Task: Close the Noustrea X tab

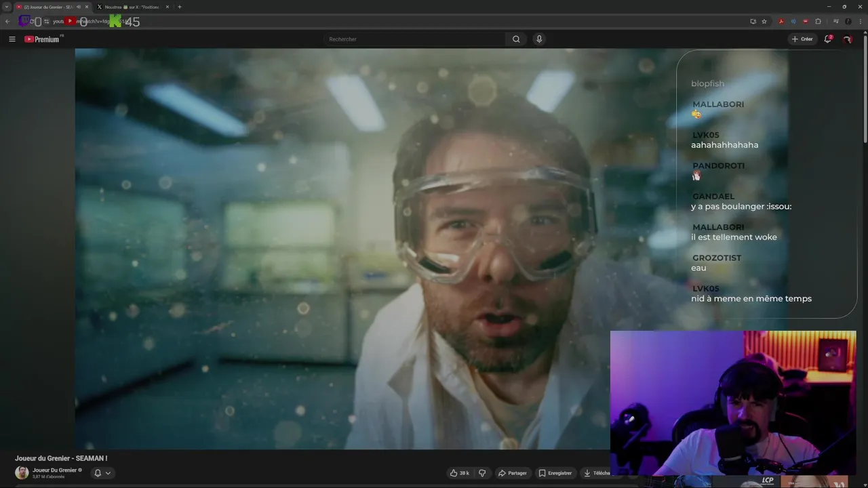Action: (167, 7)
